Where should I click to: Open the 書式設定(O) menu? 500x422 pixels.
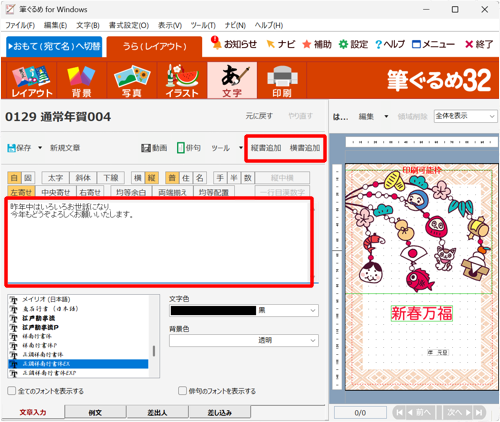[x=129, y=25]
